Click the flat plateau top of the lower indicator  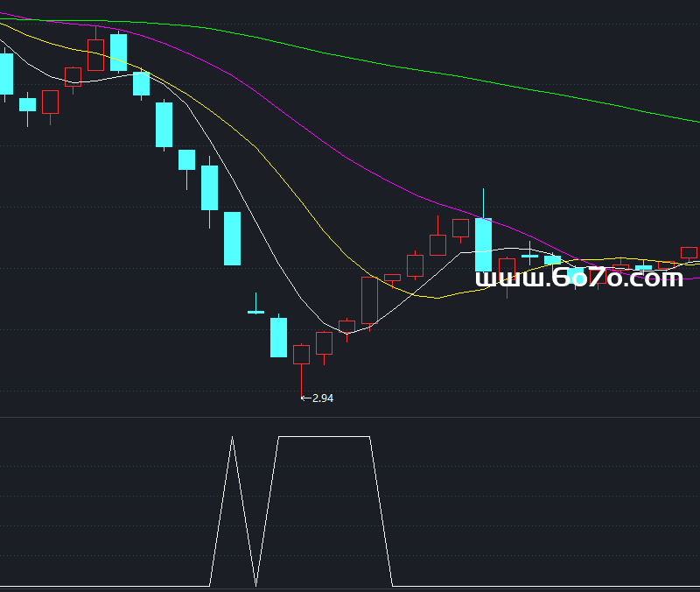(x=324, y=436)
